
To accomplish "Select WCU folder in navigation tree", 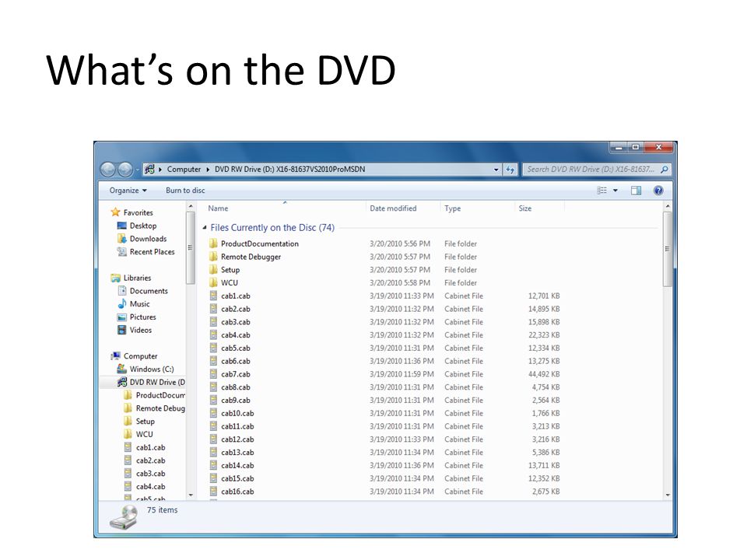I will (x=144, y=434).
